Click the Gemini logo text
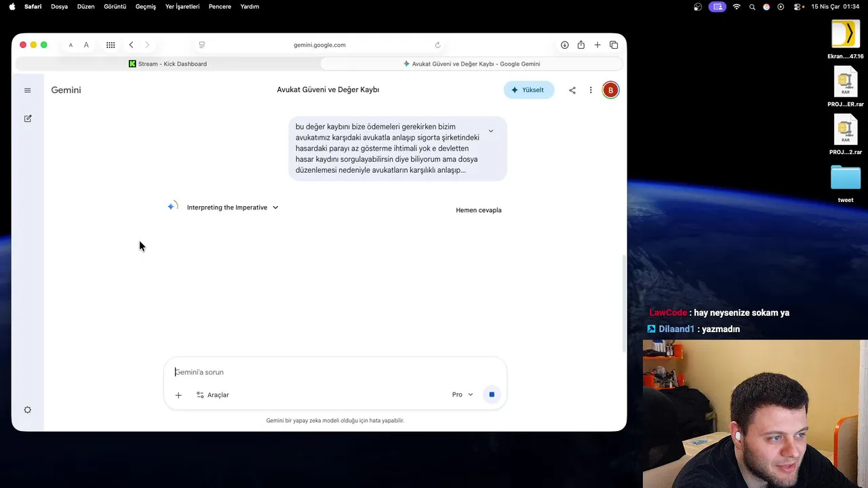868x488 pixels. (66, 90)
